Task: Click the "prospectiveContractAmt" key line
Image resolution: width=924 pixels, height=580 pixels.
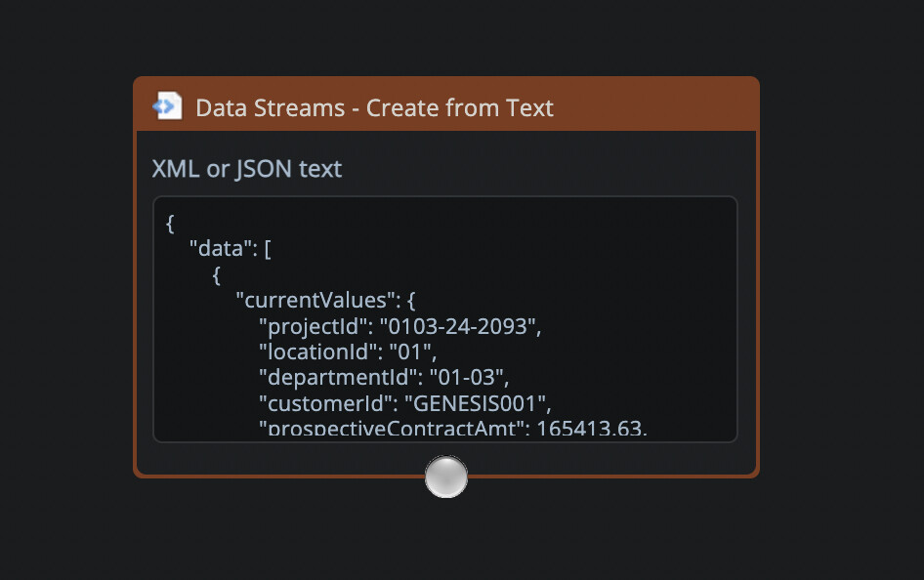Action: point(386,429)
